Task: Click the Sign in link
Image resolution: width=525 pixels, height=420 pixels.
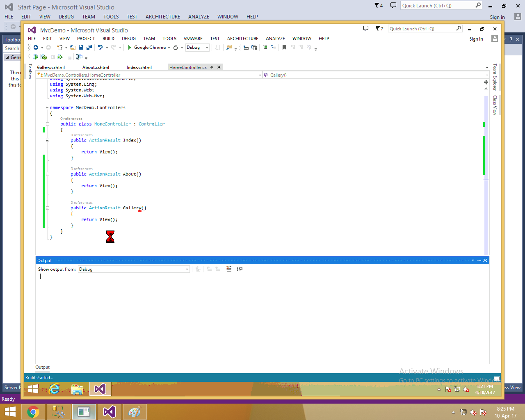Action: [476, 39]
